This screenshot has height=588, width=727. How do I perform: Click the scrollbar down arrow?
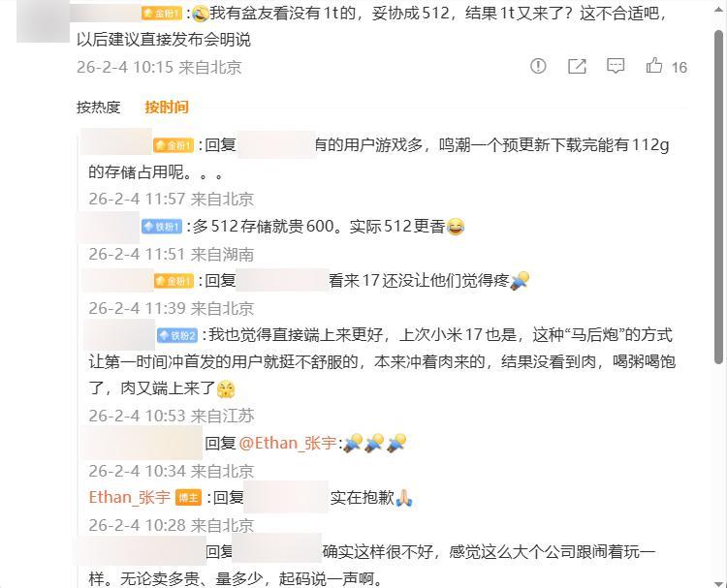[x=718, y=582]
